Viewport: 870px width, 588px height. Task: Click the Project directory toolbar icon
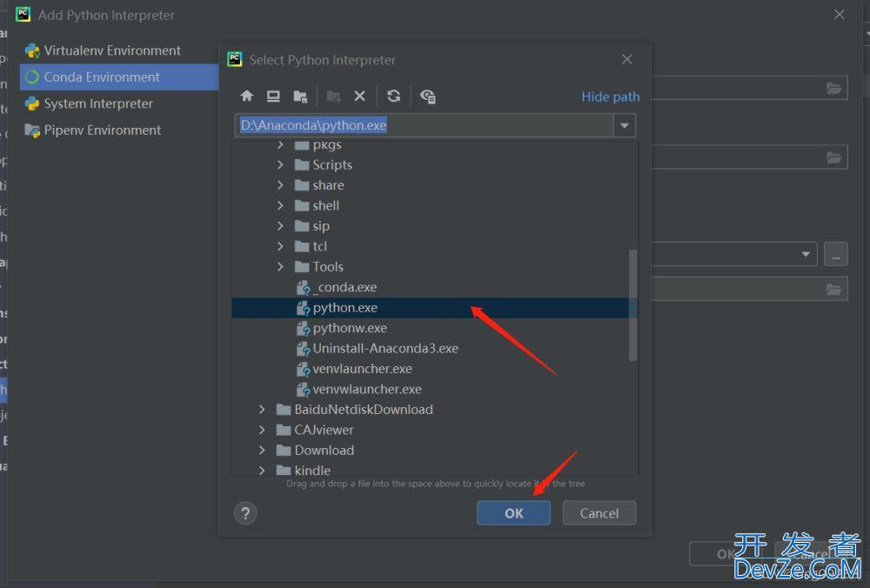[300, 97]
